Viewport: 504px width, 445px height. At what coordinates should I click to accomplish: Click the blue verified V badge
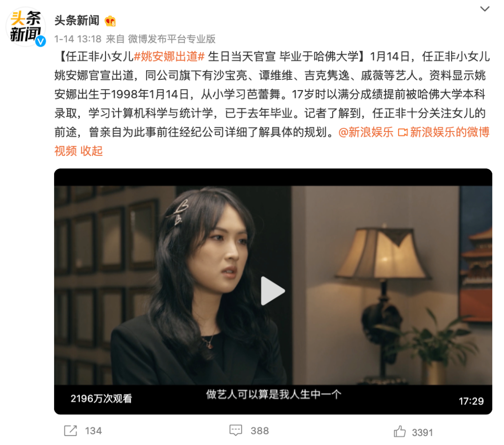click(41, 41)
